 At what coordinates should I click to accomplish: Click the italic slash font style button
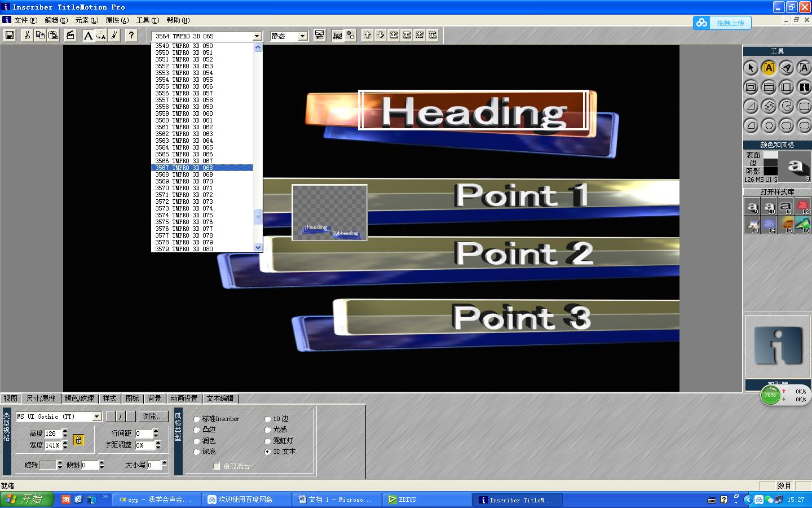(x=121, y=417)
